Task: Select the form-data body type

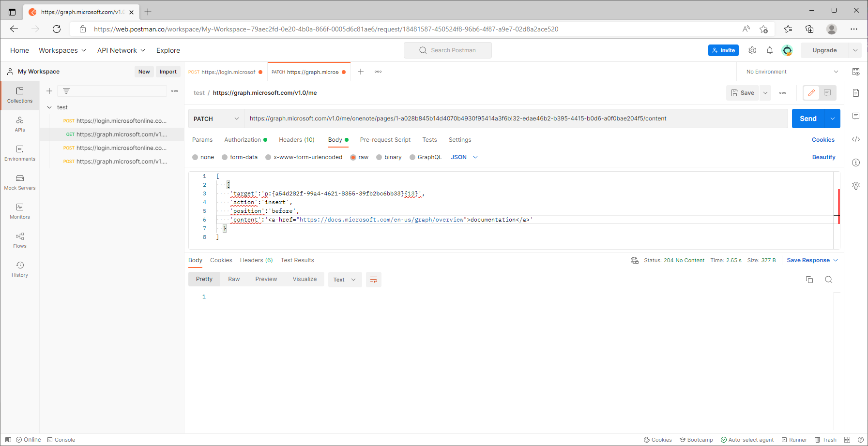Action: tap(240, 157)
